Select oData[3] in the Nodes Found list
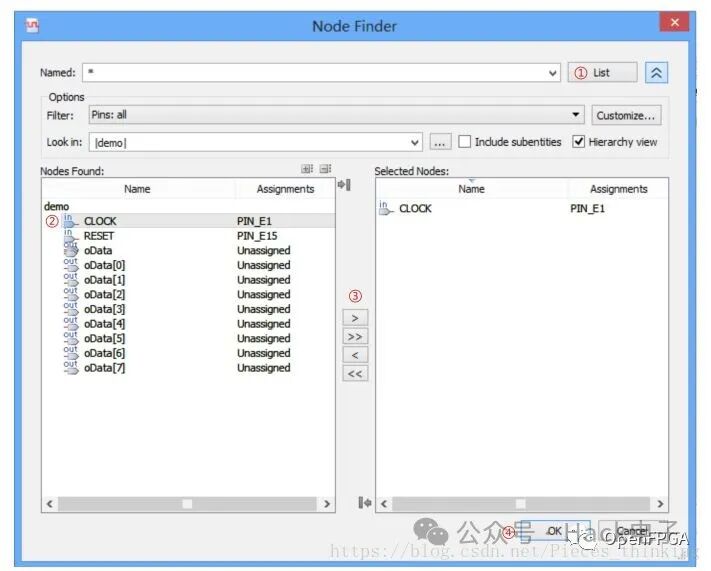Image resolution: width=711 pixels, height=571 pixels. click(104, 309)
